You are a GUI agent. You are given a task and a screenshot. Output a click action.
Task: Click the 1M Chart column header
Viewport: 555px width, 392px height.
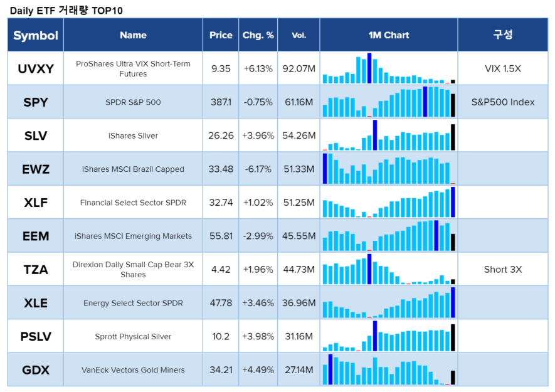click(389, 35)
